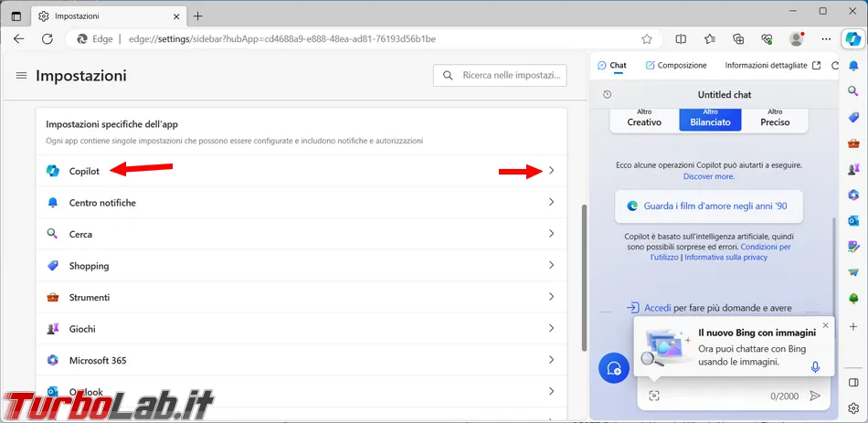
Task: Select the Creativo conversation style
Action: [644, 118]
